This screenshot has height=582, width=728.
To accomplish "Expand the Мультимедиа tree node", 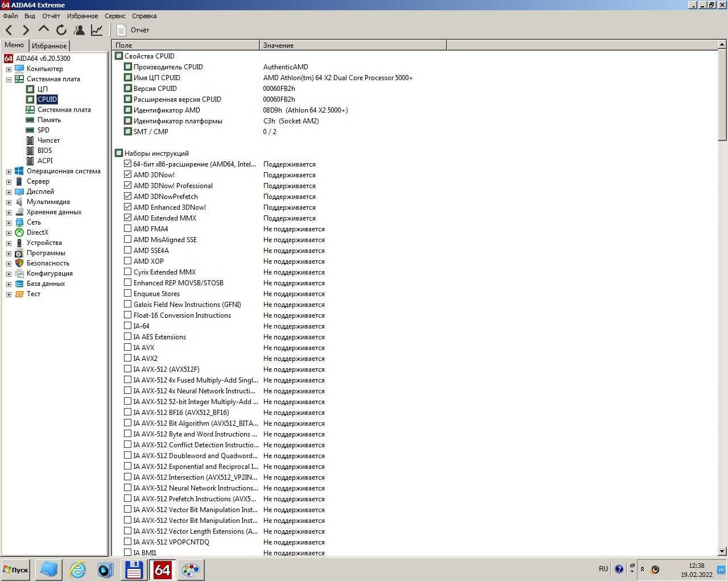I will click(x=9, y=202).
